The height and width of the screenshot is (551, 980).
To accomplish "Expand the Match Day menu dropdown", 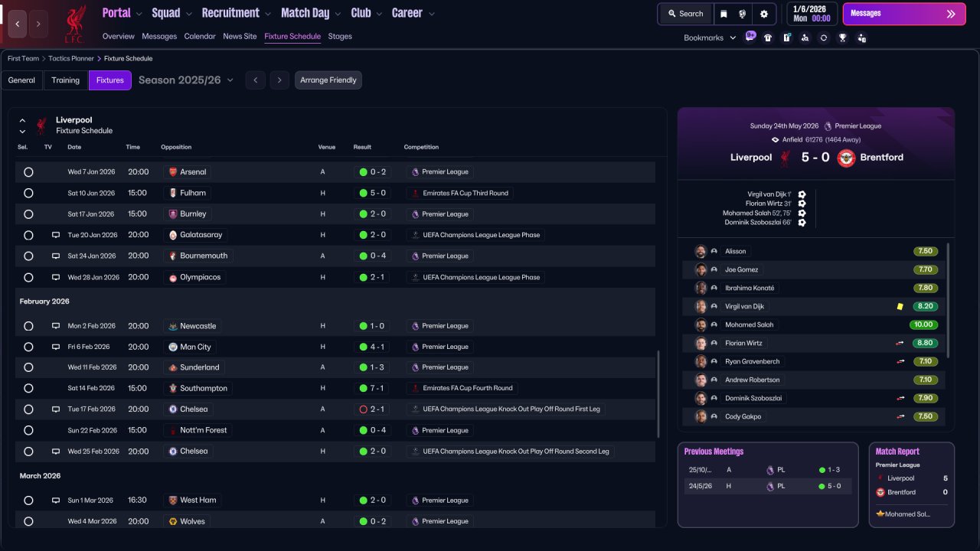I will 337,14.
